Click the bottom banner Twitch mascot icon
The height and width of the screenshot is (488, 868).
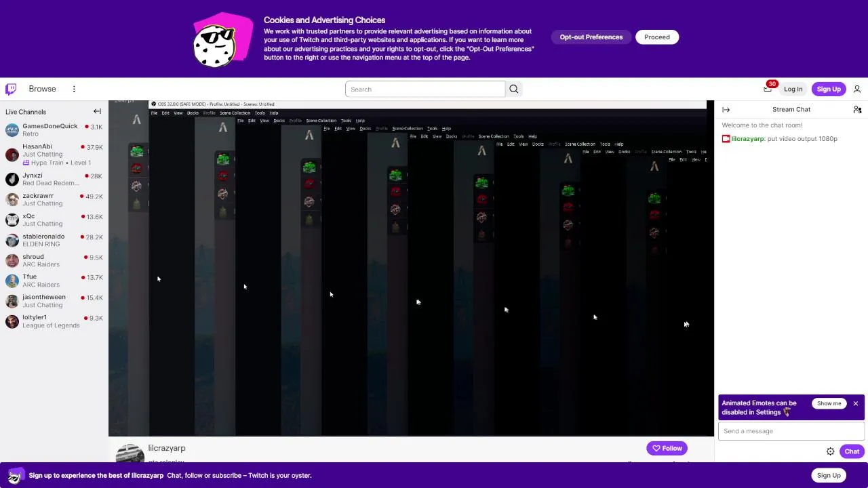[16, 475]
